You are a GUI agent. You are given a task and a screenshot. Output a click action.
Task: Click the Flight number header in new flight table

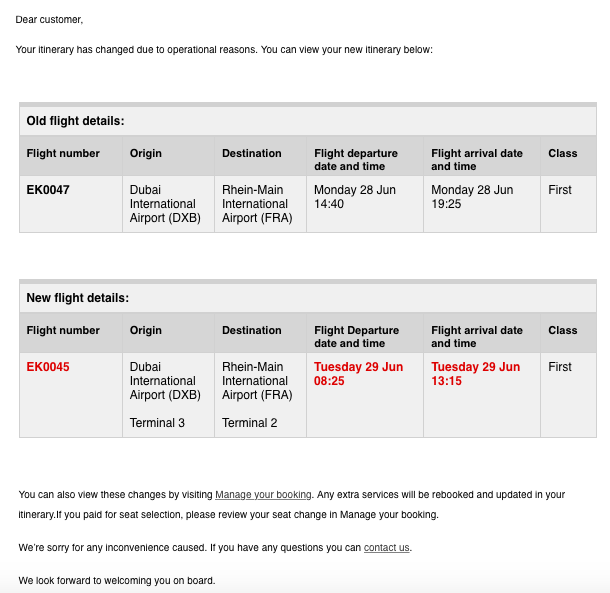pos(63,330)
